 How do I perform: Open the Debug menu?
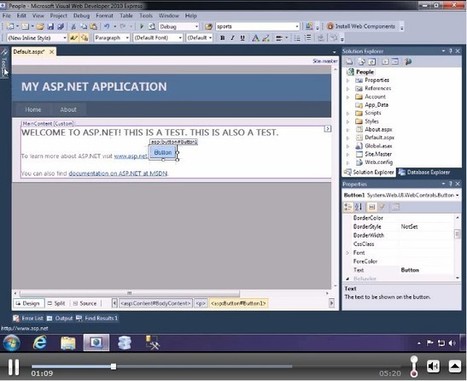click(x=81, y=15)
